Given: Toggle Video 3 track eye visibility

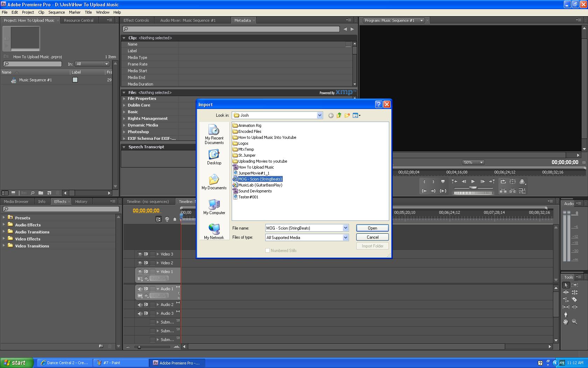Looking at the screenshot, I should click(140, 254).
